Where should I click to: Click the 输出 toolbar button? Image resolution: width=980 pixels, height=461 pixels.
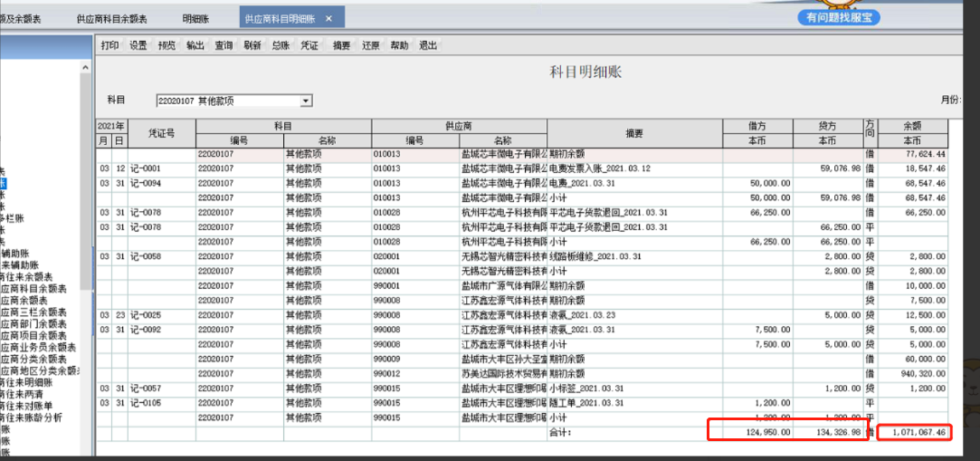195,45
